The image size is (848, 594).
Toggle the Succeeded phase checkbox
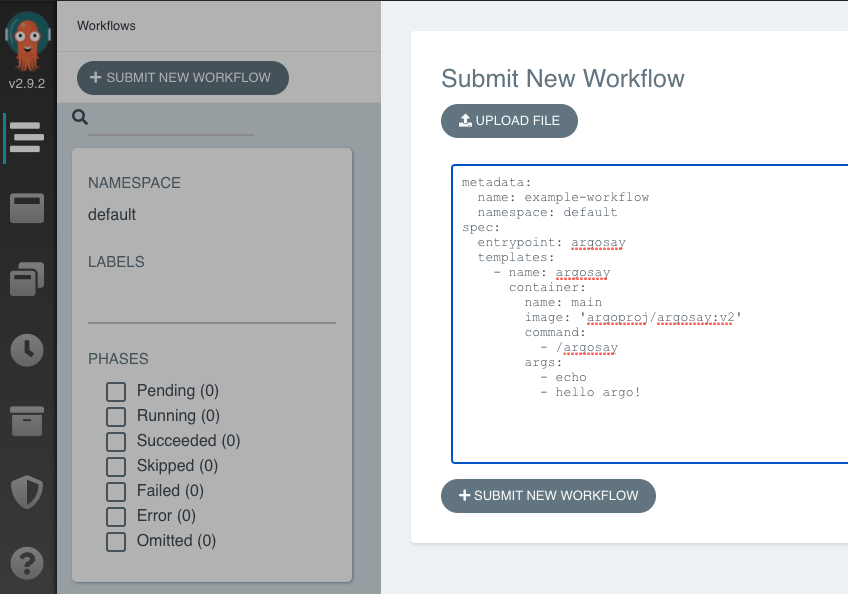[116, 441]
